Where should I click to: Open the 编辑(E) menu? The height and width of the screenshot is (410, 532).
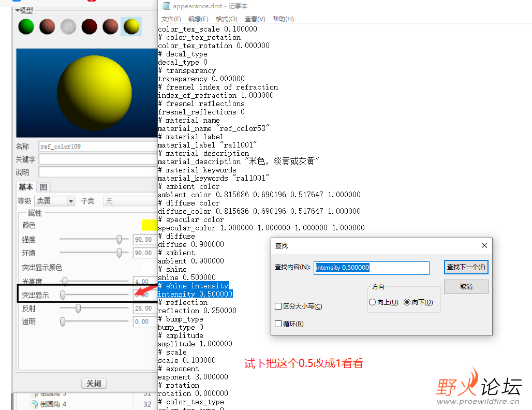[198, 19]
